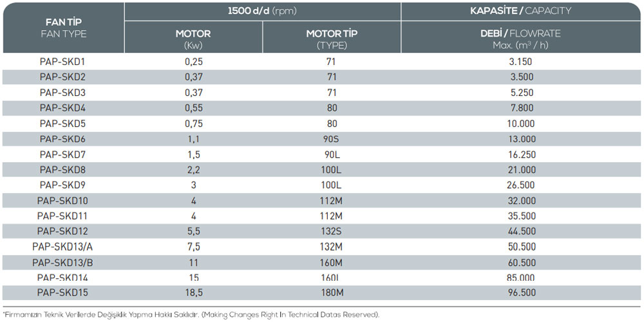The height and width of the screenshot is (322, 644).
Task: Select the KAPASİTE / CAPACITY header cell
Action: 520,11
